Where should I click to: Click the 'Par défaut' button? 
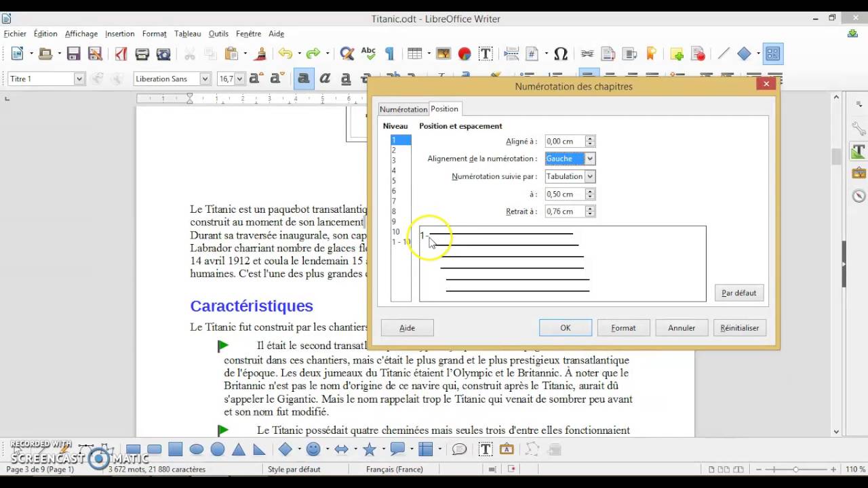739,293
